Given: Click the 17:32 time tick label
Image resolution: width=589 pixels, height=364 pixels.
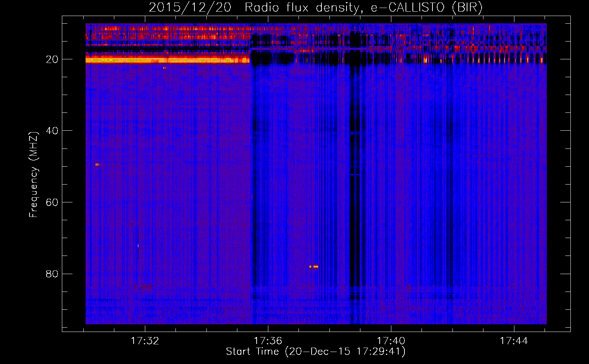Looking at the screenshot, I should pyautogui.click(x=145, y=341).
